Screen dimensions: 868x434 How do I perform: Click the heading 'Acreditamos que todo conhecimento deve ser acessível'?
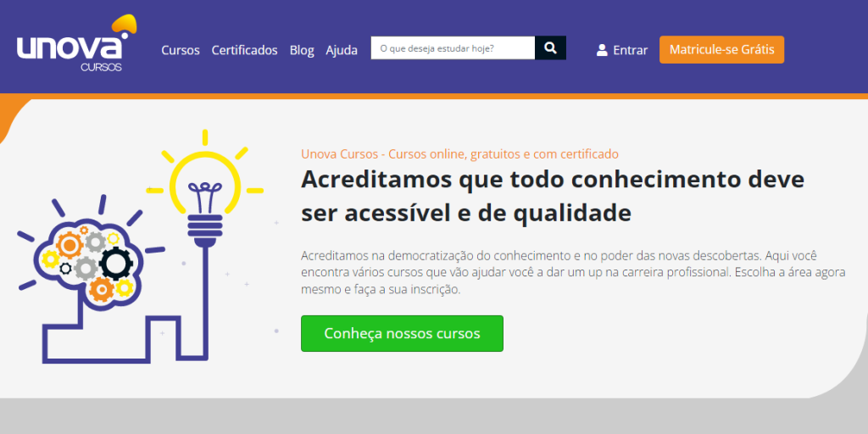(553, 197)
